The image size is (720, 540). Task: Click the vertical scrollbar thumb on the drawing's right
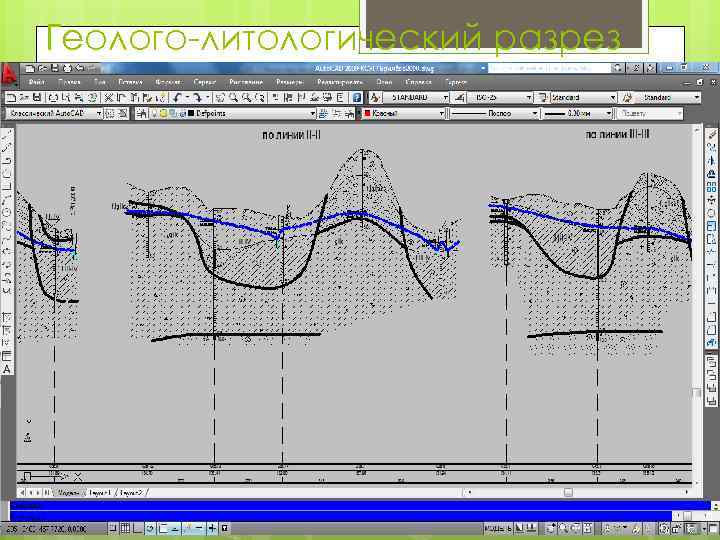pos(697,394)
